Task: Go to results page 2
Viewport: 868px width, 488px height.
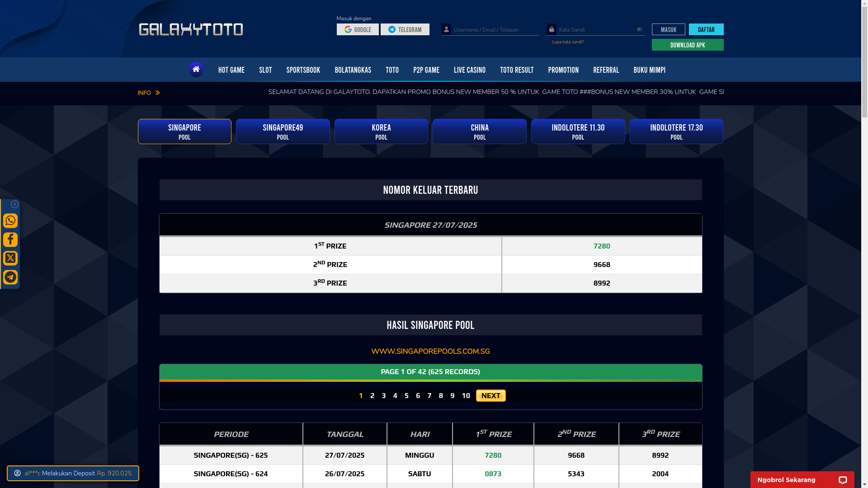Action: pos(373,395)
